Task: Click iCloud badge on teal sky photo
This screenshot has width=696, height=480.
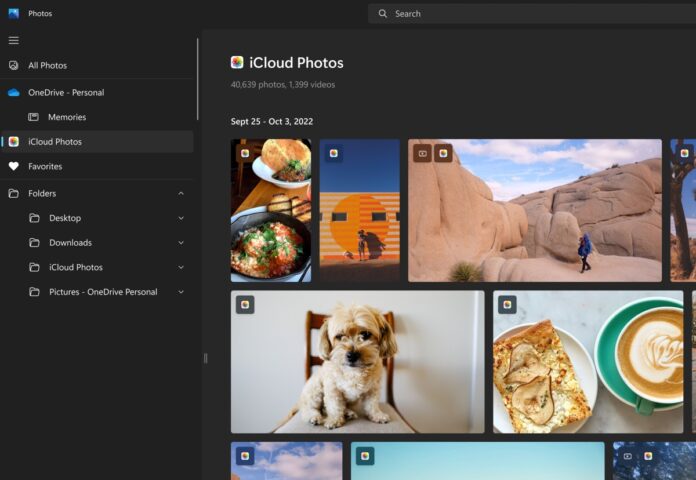Action: (365, 456)
